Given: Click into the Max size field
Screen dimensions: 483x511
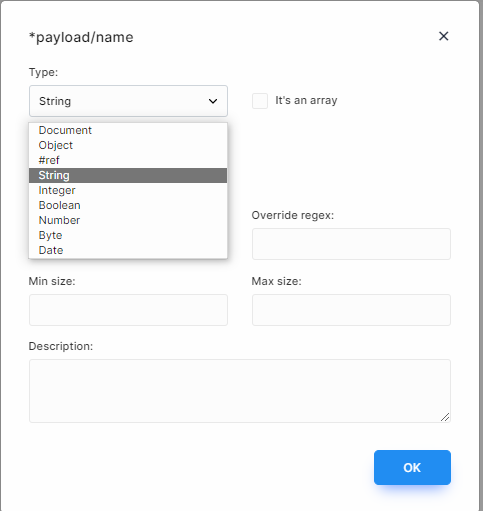Looking at the screenshot, I should coord(351,310).
